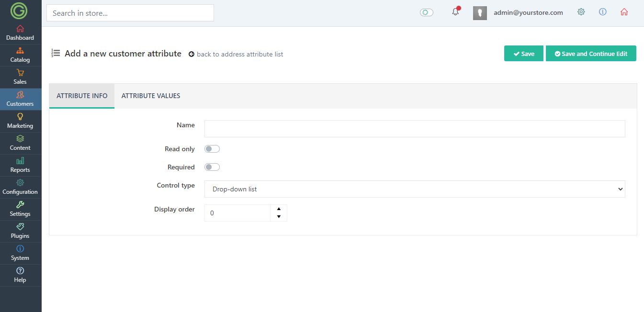The height and width of the screenshot is (312, 644).
Task: Enable the Read only switch
Action: (212, 149)
